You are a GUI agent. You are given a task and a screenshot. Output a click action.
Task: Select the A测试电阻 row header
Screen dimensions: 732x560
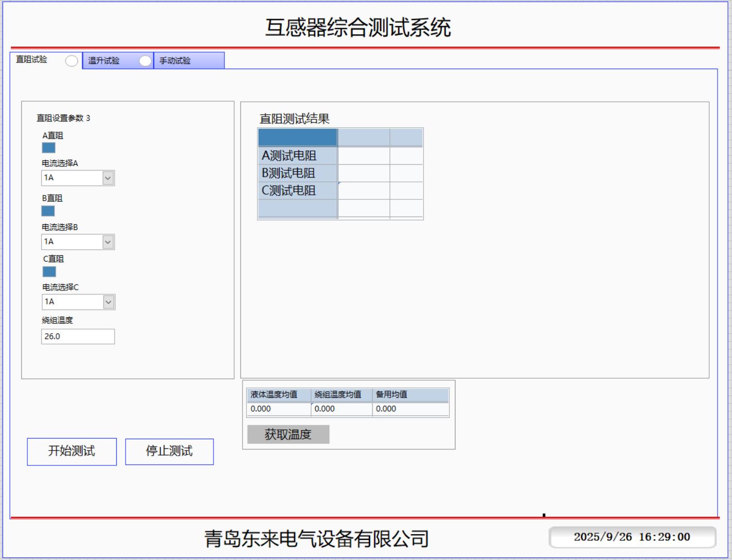[297, 155]
